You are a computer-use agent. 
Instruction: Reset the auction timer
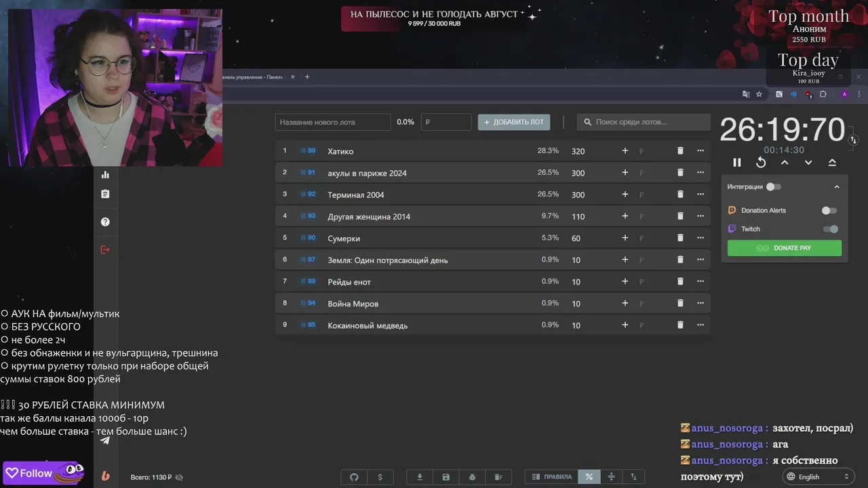point(761,163)
